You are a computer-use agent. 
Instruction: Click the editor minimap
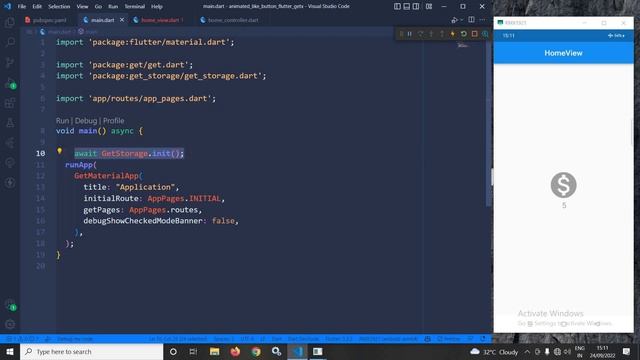462,45
